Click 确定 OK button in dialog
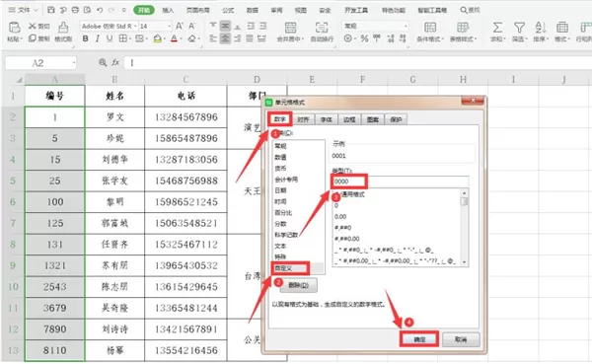 click(419, 339)
